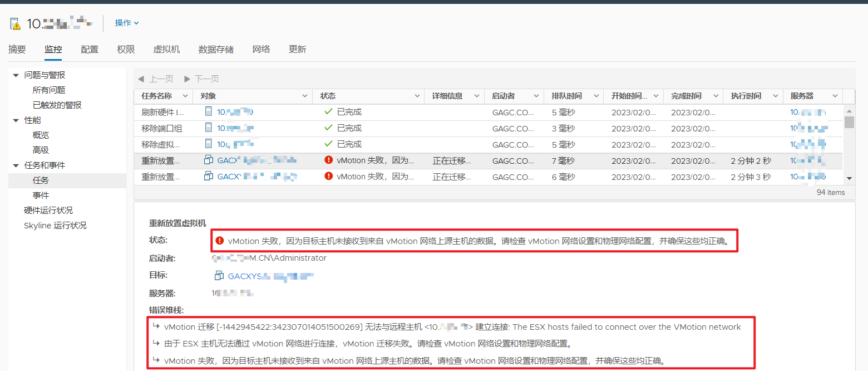868x371 pixels.
Task: Click the error icon beside 状态 in the details panel
Action: (221, 240)
